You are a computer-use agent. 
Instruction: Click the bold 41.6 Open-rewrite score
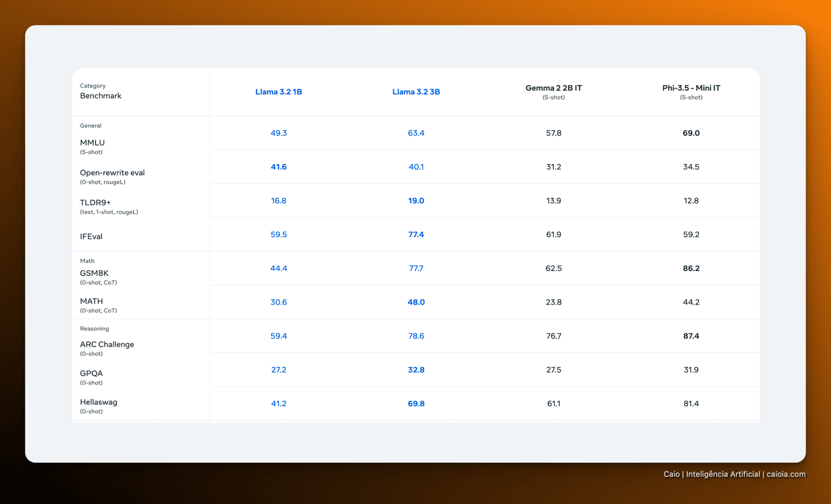pos(278,167)
